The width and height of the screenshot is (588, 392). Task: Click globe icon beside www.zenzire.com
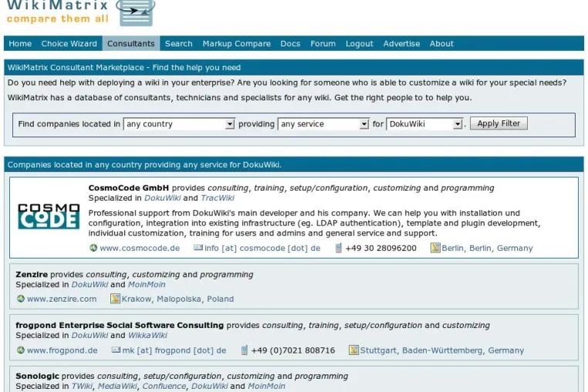[21, 299]
